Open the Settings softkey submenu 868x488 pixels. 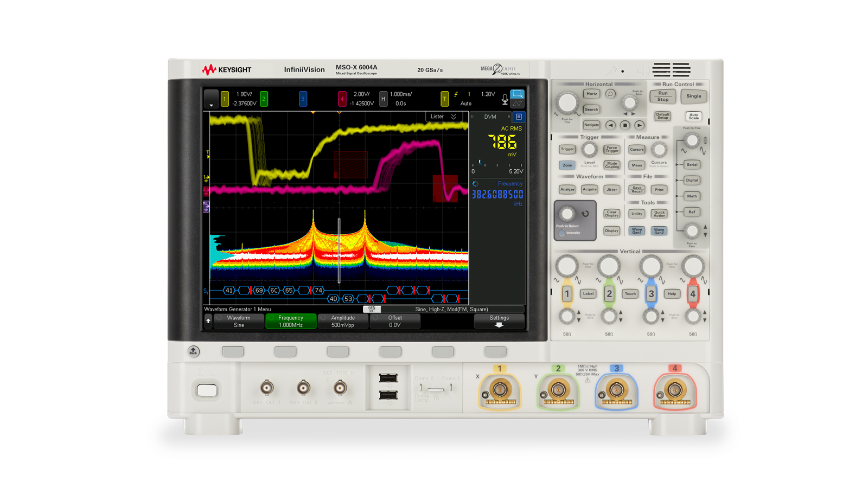tap(499, 322)
